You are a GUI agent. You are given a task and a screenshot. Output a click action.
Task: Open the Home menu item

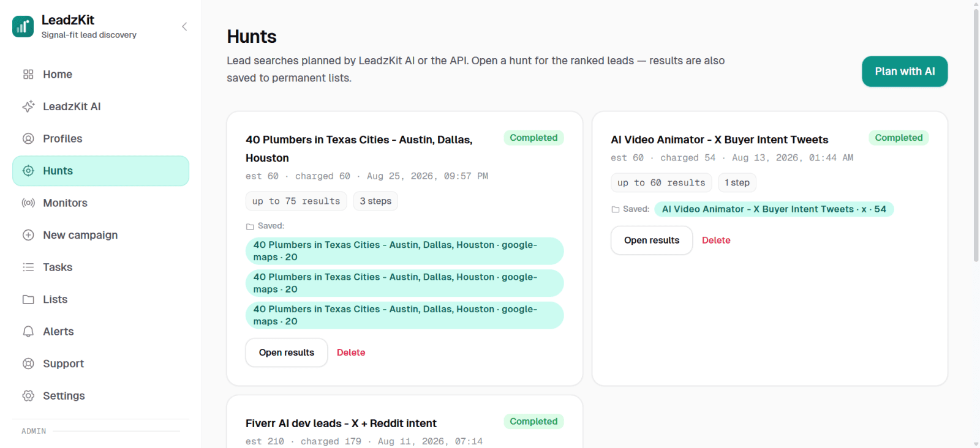click(100, 74)
